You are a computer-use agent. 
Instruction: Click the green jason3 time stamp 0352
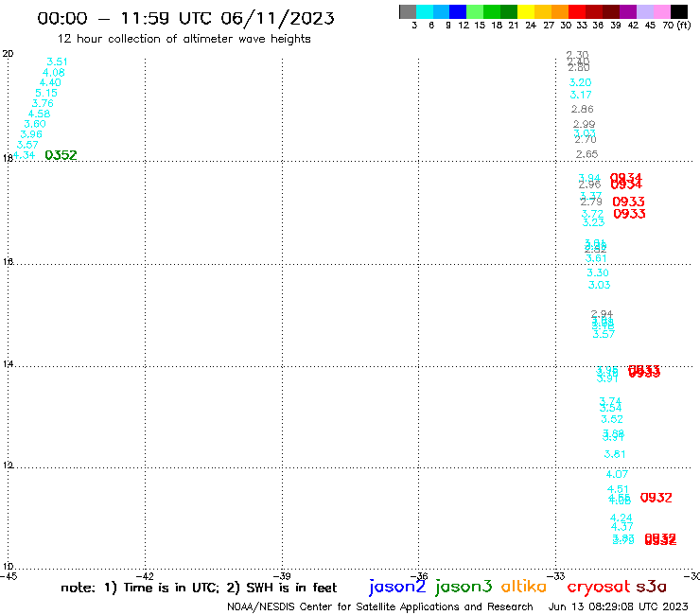61,155
